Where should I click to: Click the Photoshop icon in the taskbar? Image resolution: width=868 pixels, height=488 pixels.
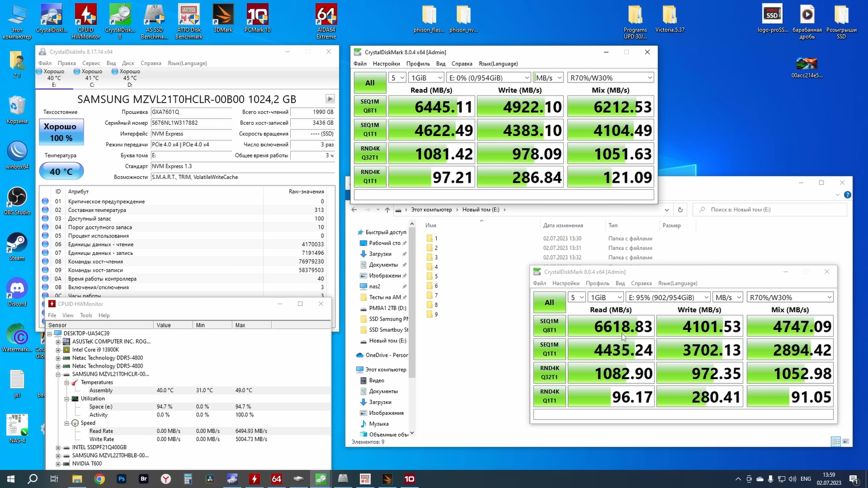(x=122, y=479)
